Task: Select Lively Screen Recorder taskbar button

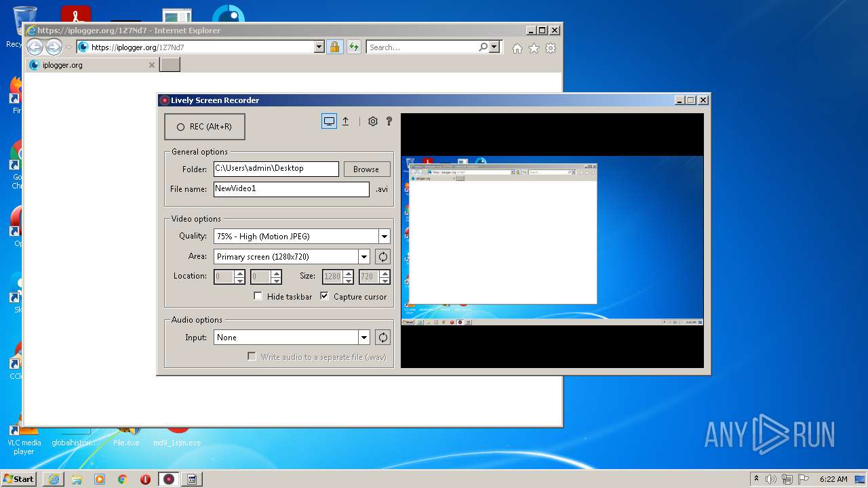Action: tap(169, 479)
